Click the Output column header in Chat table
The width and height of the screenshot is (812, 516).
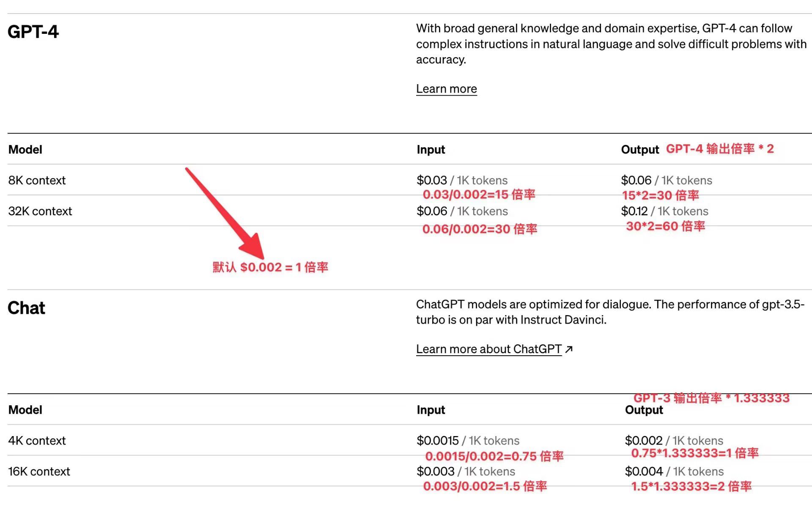tap(644, 410)
